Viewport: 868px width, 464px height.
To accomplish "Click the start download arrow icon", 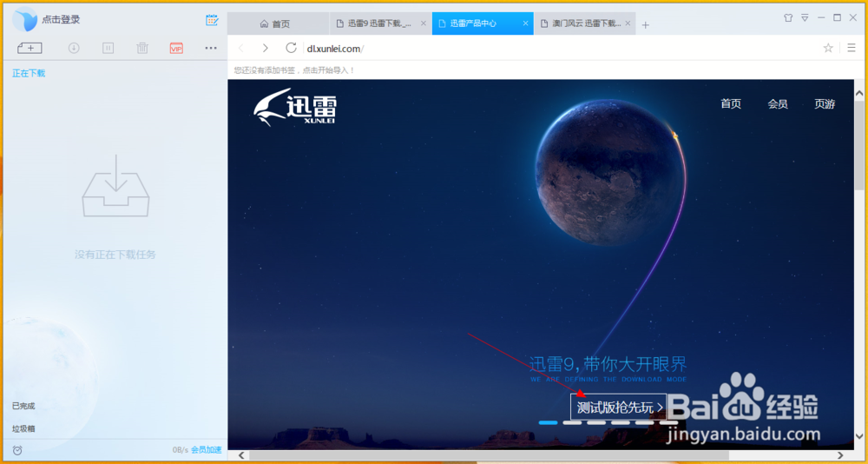I will [x=74, y=49].
